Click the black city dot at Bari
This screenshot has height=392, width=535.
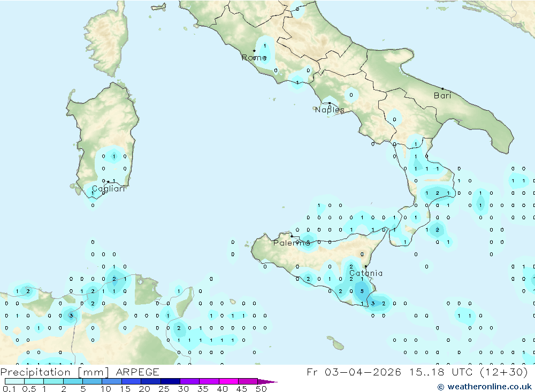click(x=442, y=89)
